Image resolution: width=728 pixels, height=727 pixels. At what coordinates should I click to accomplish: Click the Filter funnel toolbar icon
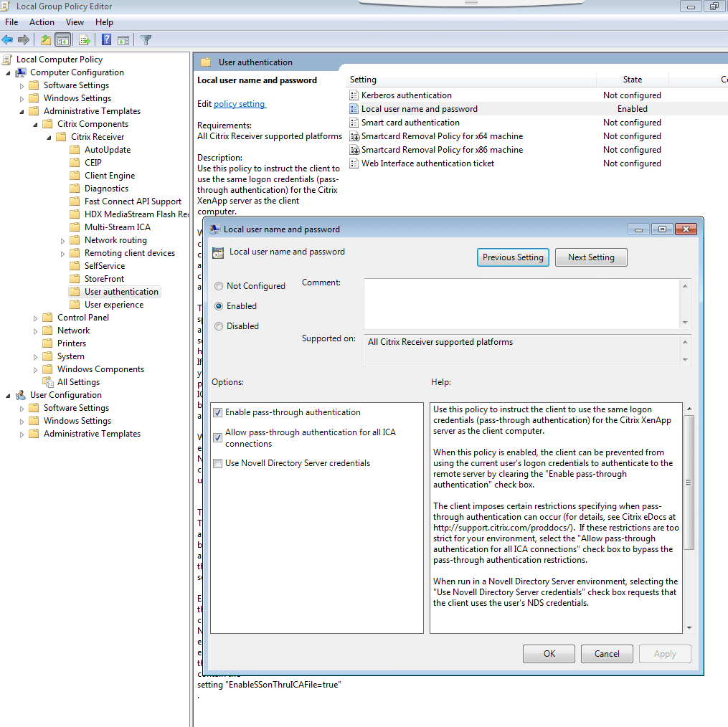pos(146,40)
